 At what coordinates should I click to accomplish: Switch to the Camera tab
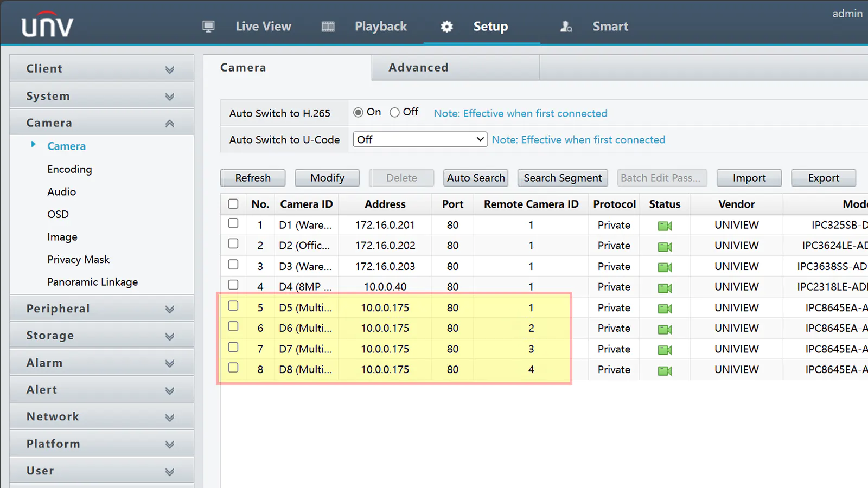(x=288, y=68)
